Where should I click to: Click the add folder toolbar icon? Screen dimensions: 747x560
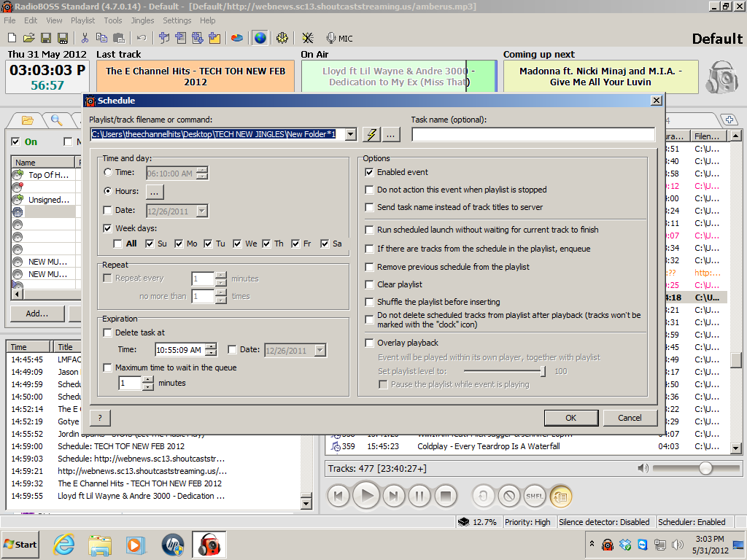[x=214, y=38]
